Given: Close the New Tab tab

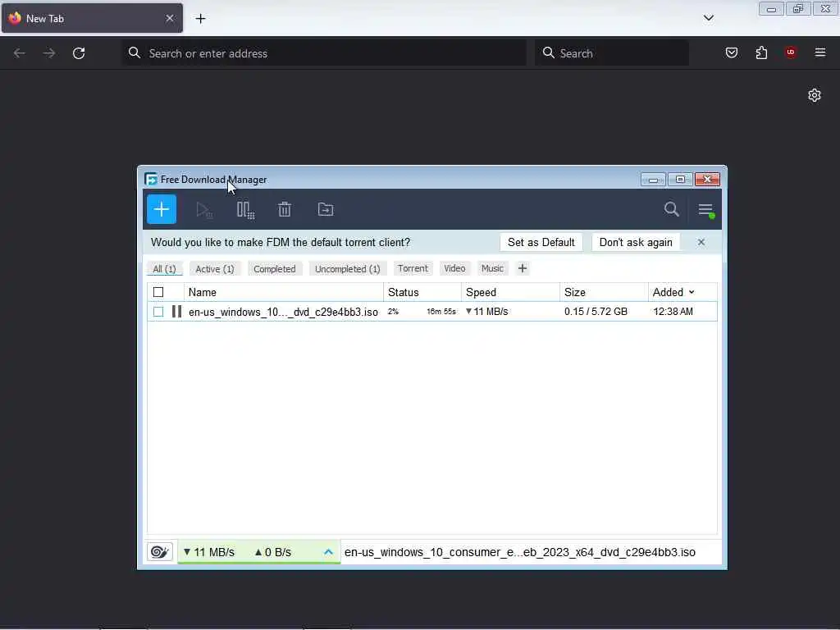Looking at the screenshot, I should tap(169, 18).
